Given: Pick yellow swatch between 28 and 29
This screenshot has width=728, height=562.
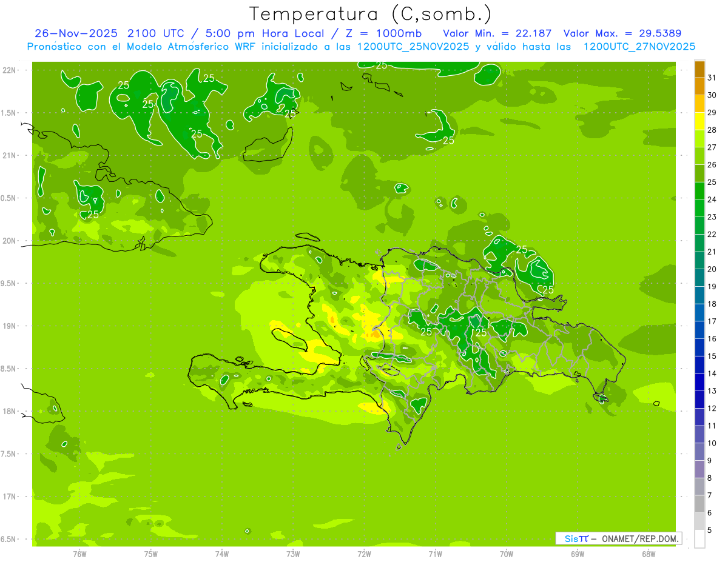Looking at the screenshot, I should tap(699, 121).
